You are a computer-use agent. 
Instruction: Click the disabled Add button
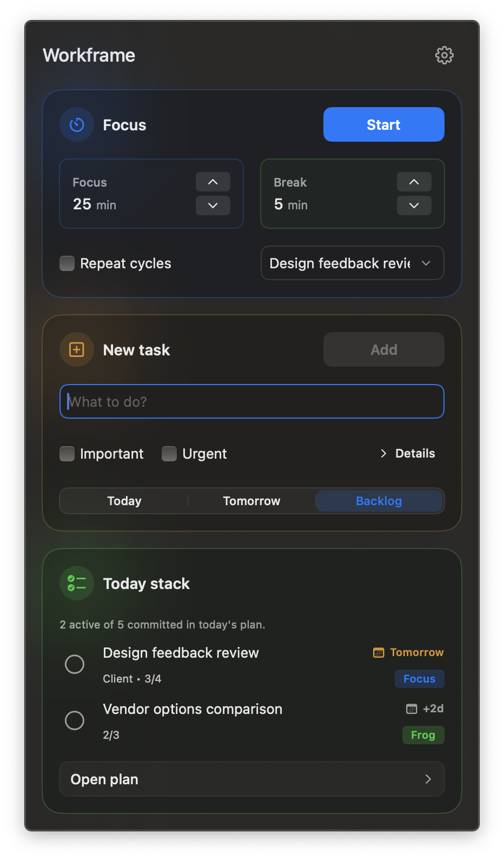[x=384, y=350]
